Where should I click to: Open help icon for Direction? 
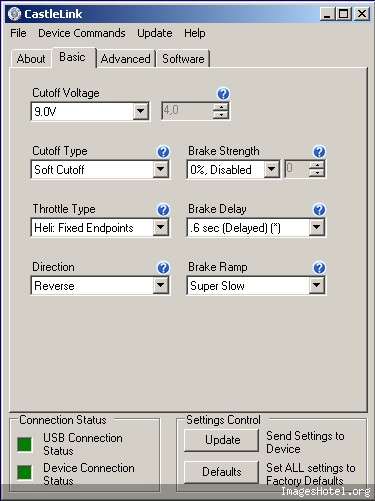(163, 268)
